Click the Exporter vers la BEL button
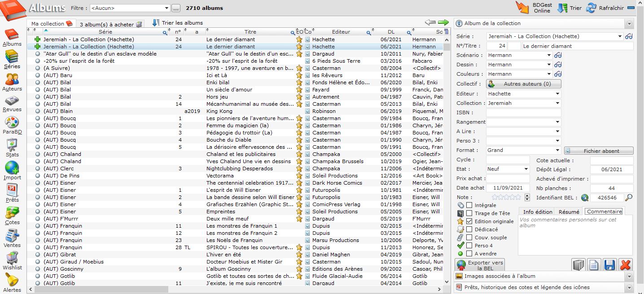Image resolution: width=644 pixels, height=294 pixels. 479,265
